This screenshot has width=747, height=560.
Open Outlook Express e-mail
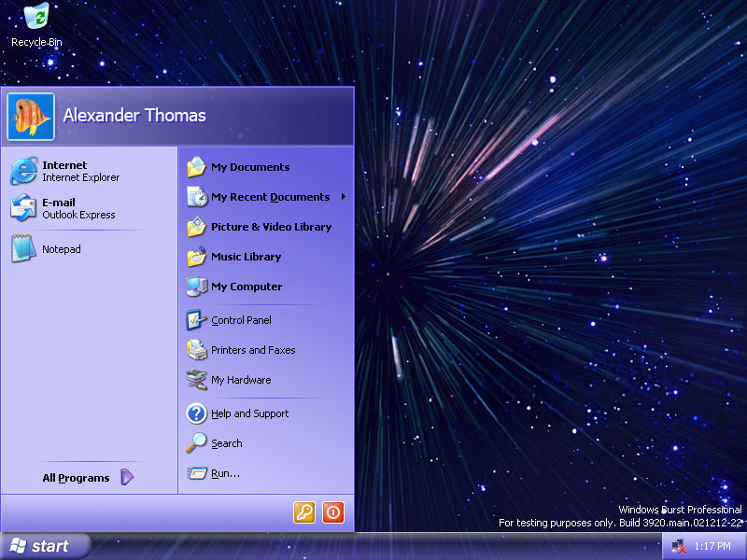65,208
